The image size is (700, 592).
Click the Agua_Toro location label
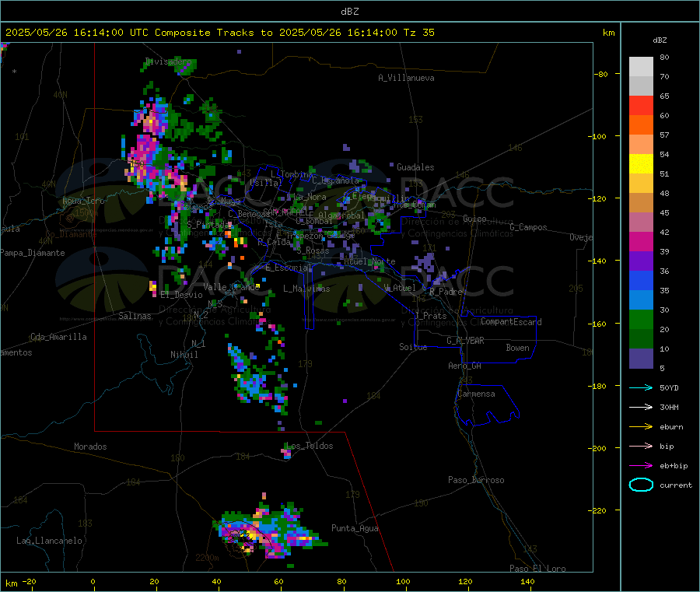point(83,201)
